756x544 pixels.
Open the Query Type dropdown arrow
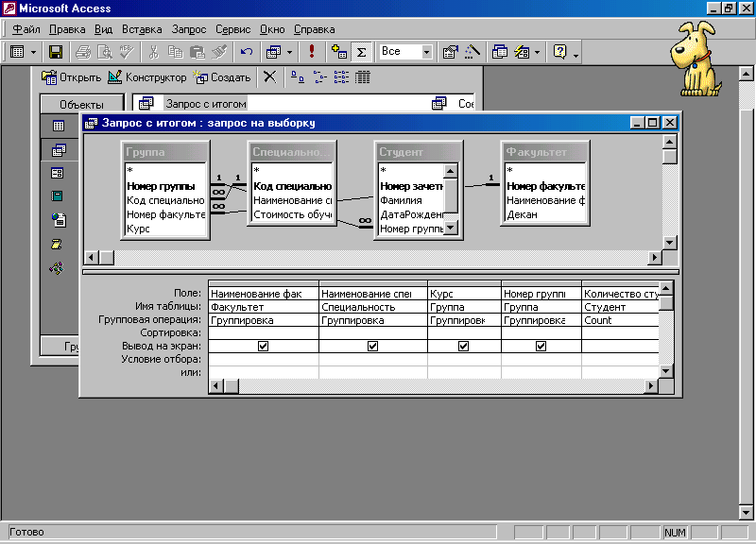[289, 52]
